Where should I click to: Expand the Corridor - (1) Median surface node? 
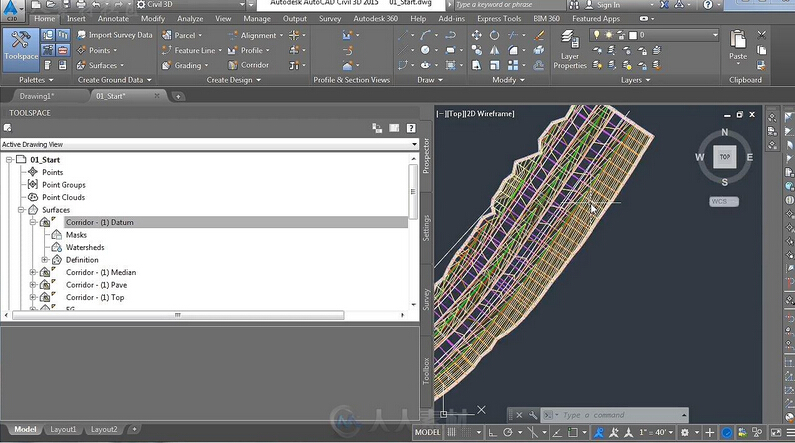coord(33,272)
